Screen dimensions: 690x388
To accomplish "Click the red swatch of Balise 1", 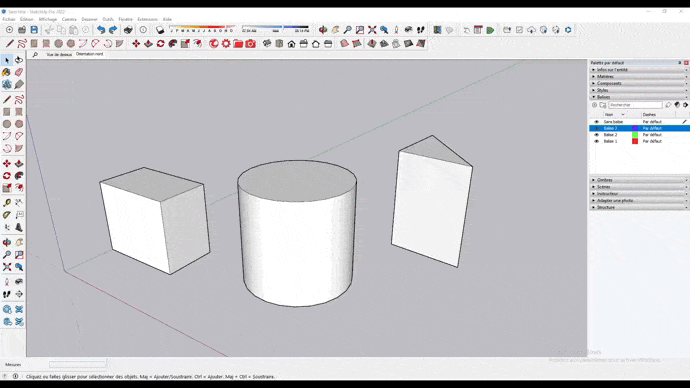I will (x=635, y=142).
